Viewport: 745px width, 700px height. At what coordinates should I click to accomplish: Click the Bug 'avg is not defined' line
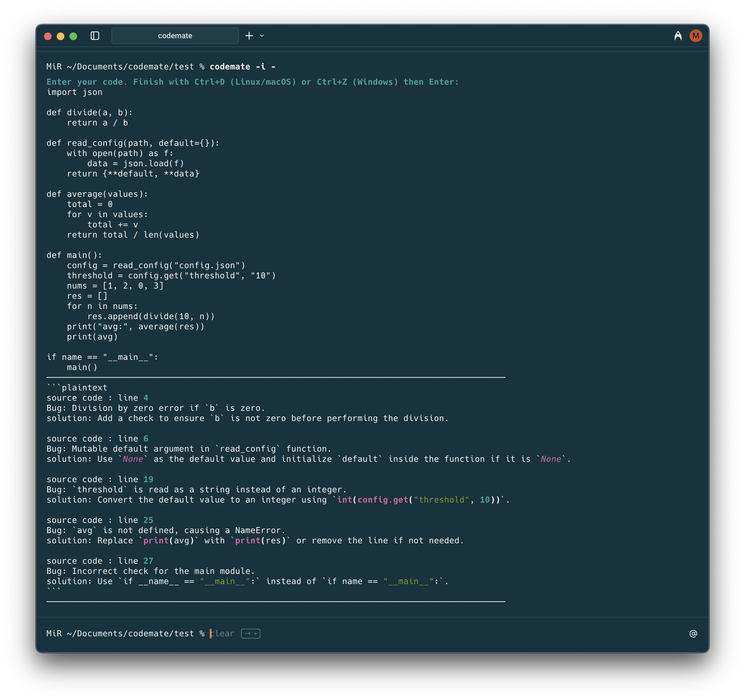(166, 530)
